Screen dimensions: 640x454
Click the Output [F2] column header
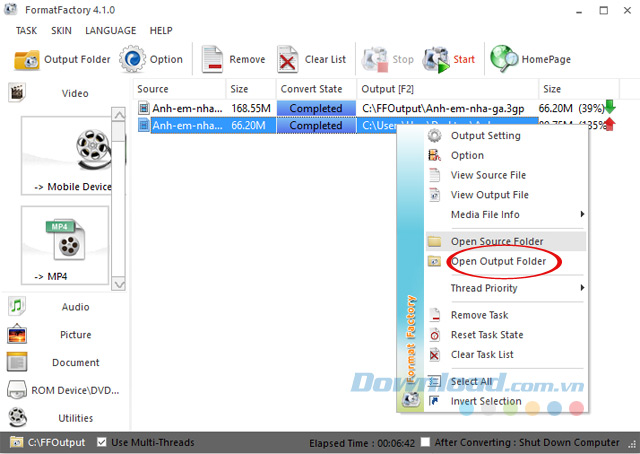(x=448, y=89)
